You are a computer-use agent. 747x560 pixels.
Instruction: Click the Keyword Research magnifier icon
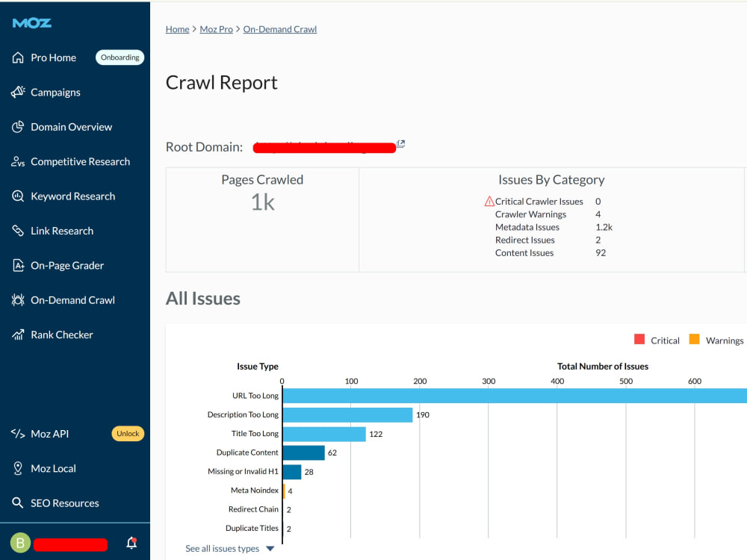tap(18, 196)
